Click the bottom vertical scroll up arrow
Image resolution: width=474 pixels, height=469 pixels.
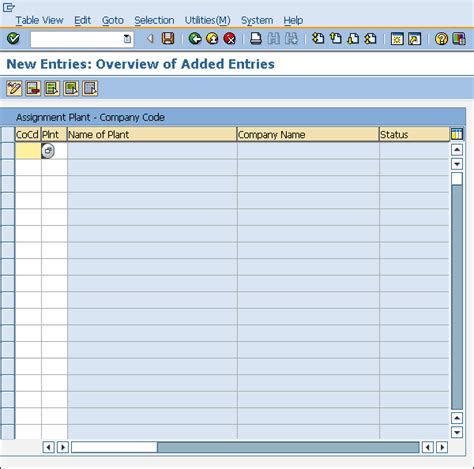[457, 418]
